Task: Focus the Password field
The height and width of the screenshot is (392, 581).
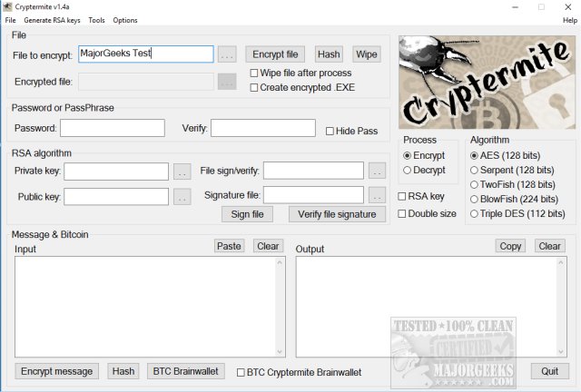Action: point(113,128)
